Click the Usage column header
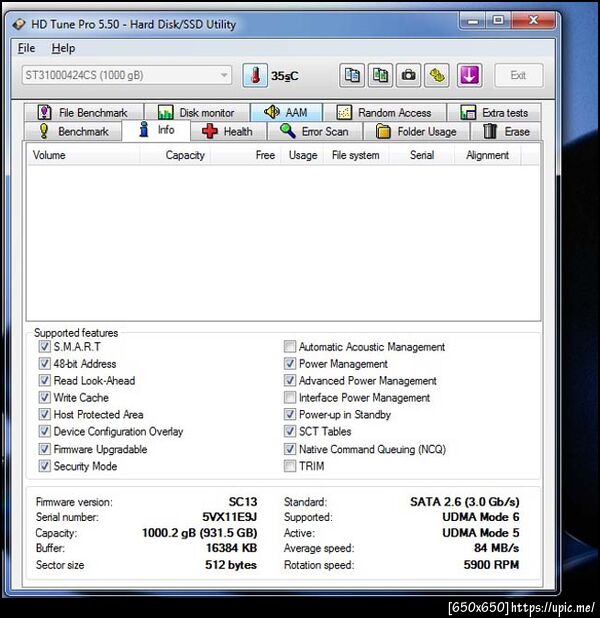The image size is (600, 618). click(302, 155)
